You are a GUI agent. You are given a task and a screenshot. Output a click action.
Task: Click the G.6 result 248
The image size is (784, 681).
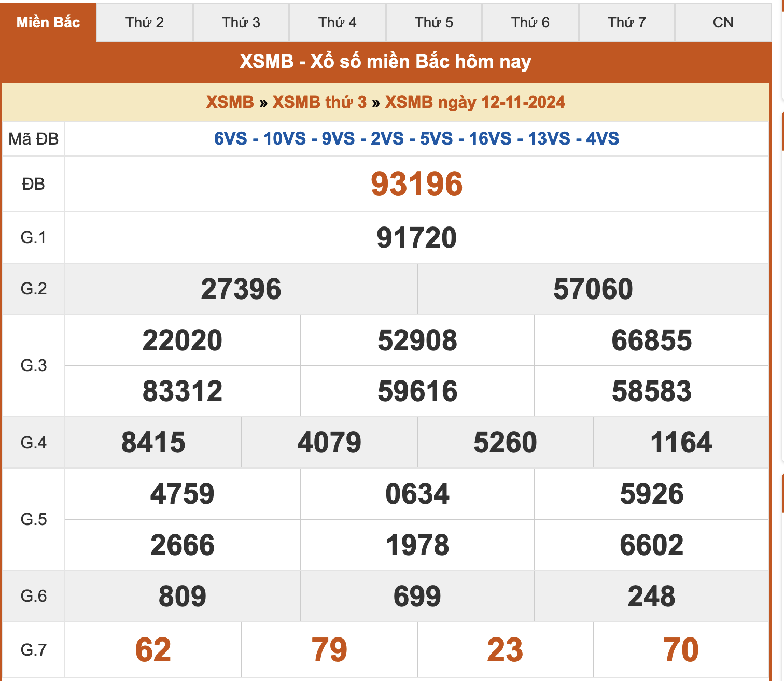point(652,597)
